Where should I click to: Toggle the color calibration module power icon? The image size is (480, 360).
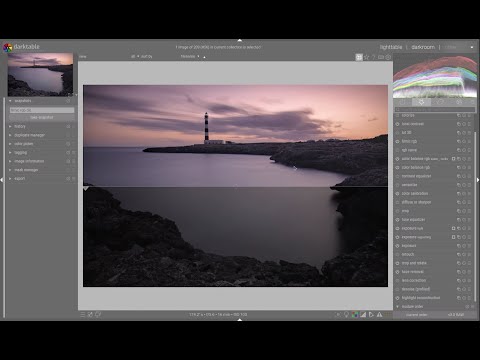pos(397,194)
